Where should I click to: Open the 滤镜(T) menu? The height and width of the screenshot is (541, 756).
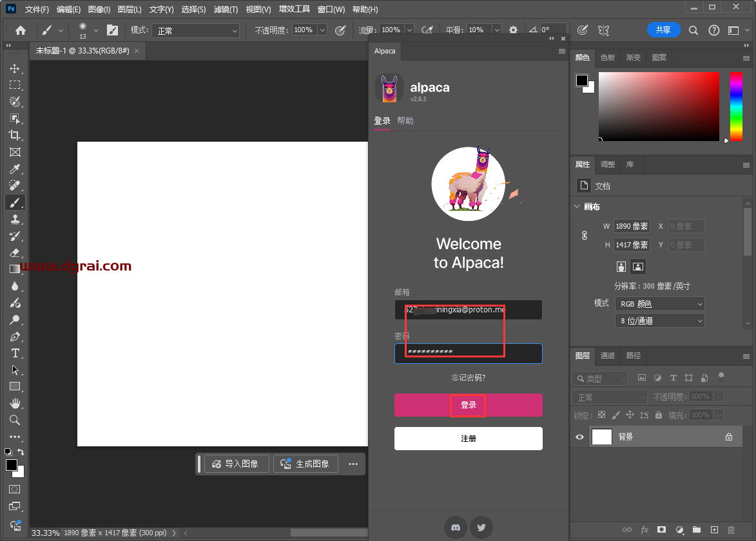pyautogui.click(x=226, y=10)
